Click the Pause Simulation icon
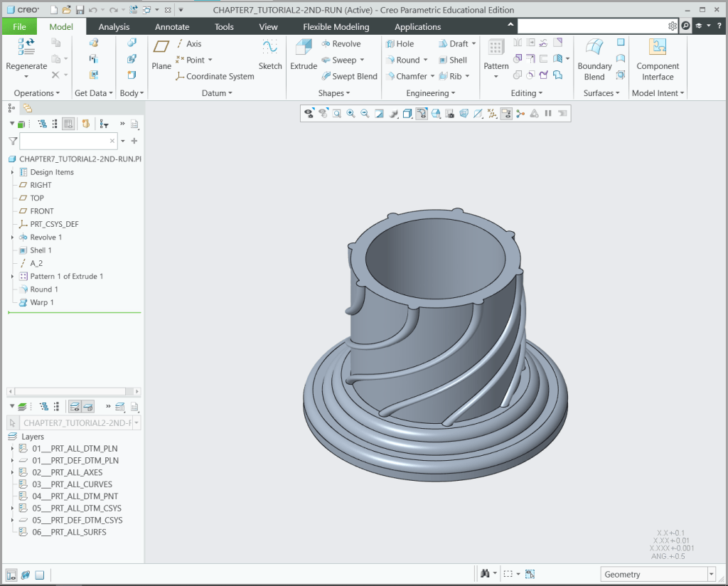This screenshot has height=586, width=728. pos(548,113)
